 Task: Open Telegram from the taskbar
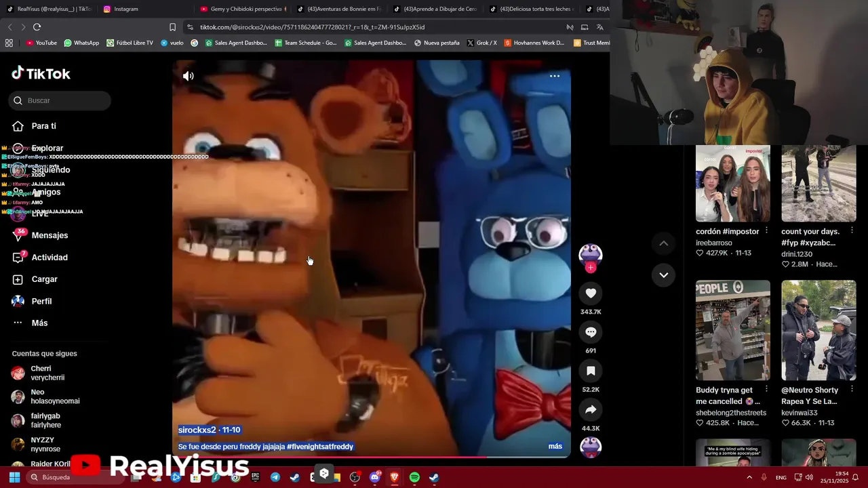point(275,477)
